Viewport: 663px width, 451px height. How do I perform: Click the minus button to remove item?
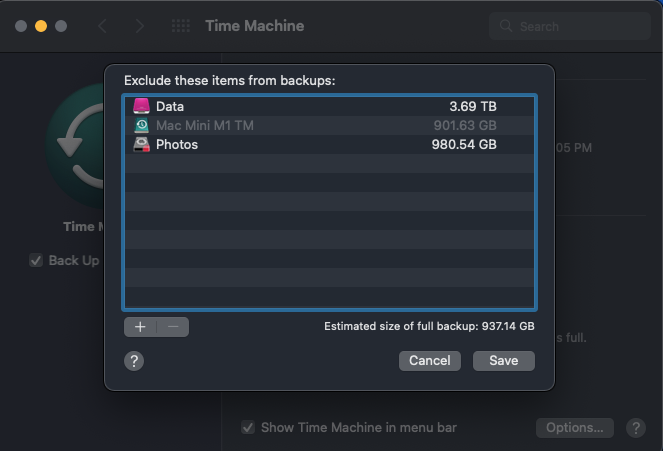point(172,327)
